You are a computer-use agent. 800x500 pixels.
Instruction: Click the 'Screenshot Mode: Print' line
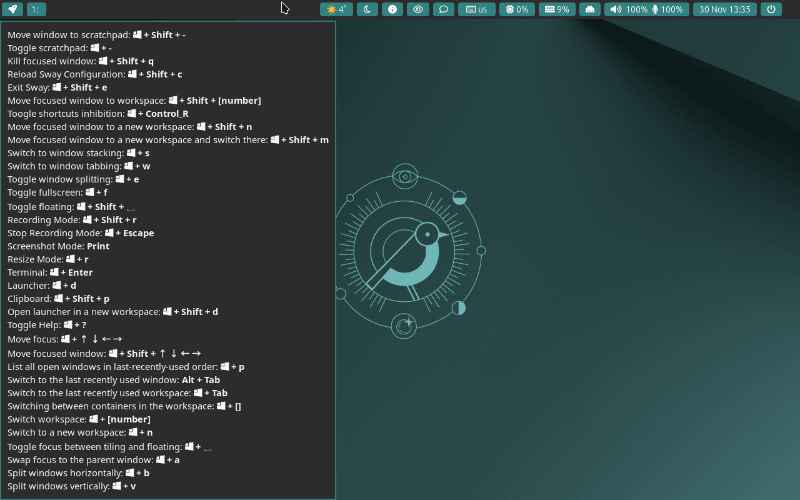click(x=58, y=246)
